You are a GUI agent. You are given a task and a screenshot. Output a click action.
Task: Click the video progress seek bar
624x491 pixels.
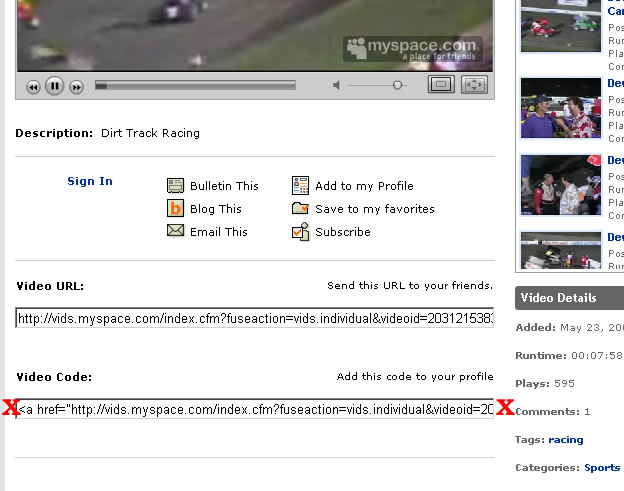click(195, 85)
